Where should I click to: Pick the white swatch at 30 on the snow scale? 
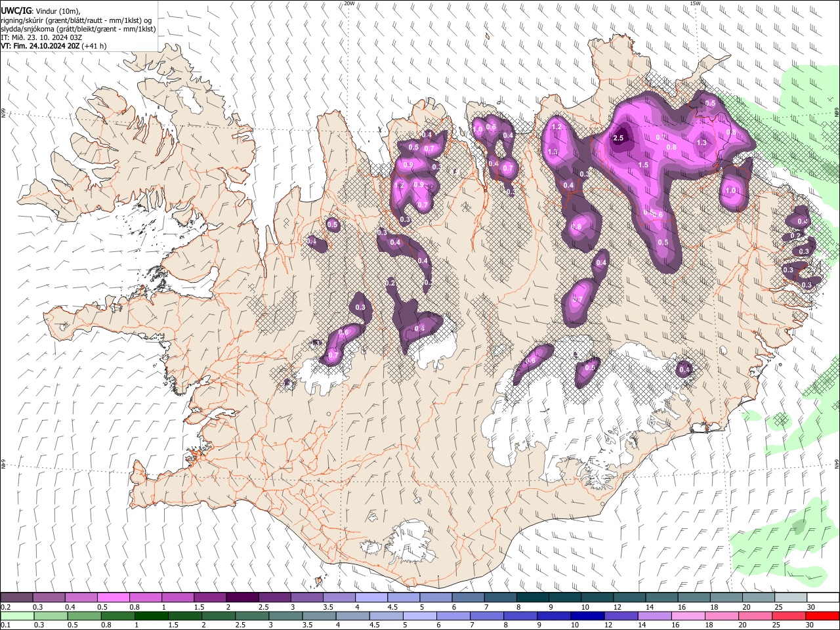(823, 597)
